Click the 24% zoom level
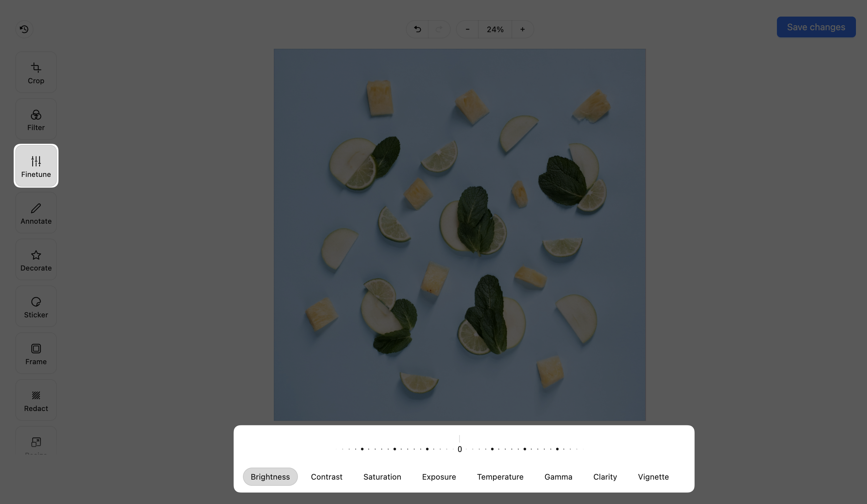867x504 pixels. [x=495, y=29]
